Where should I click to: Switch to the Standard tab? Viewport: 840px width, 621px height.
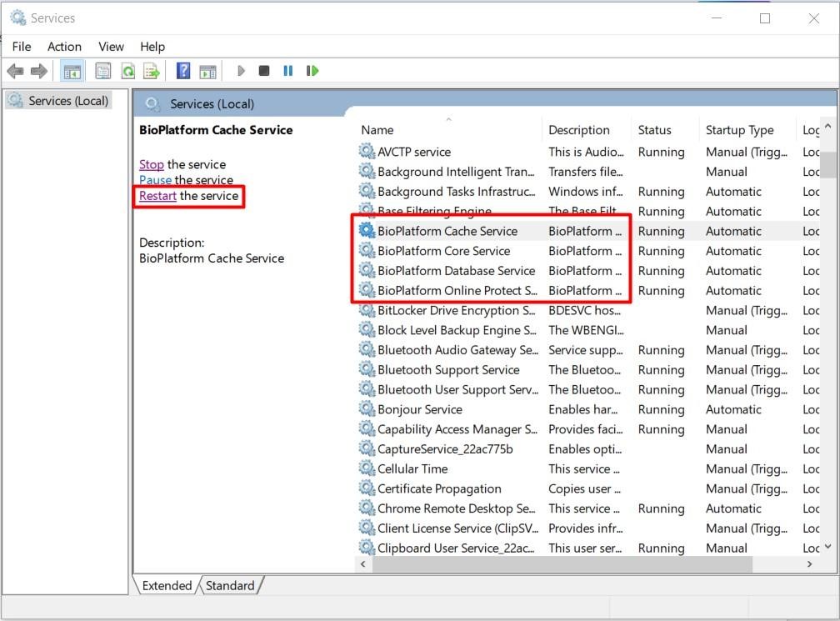click(x=230, y=586)
